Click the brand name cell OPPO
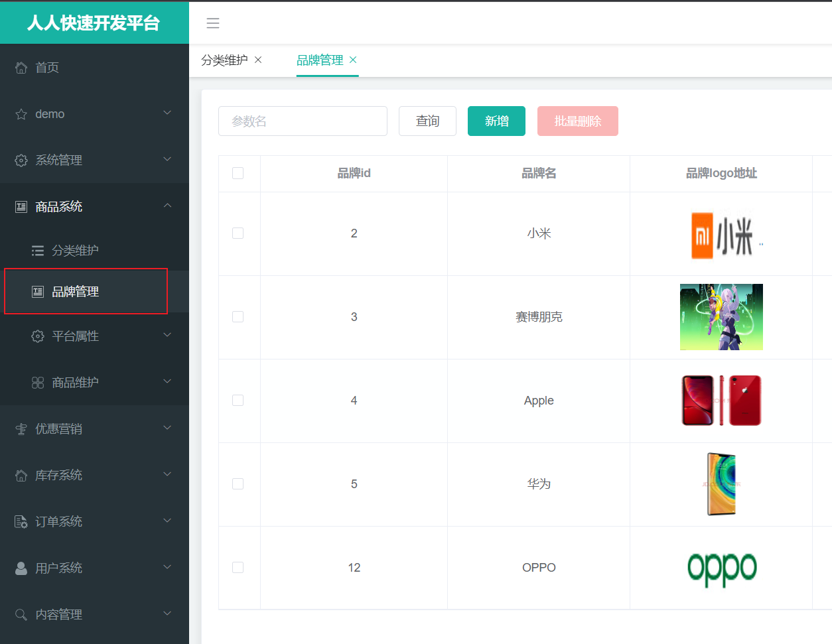This screenshot has width=832, height=644. [539, 568]
